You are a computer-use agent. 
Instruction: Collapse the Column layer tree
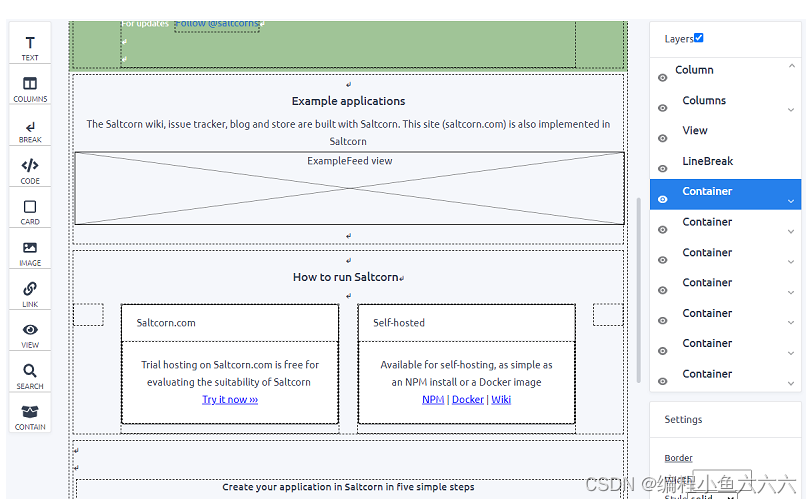791,66
